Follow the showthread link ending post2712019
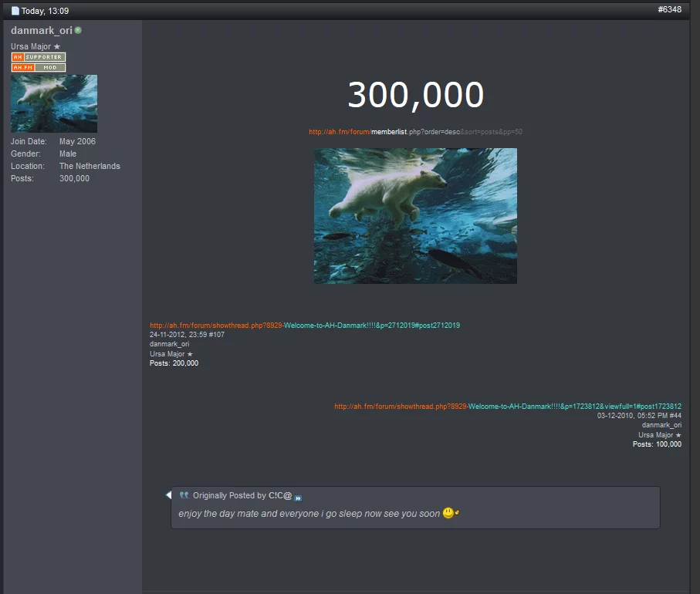Viewport: 700px width, 594px height. pyautogui.click(x=305, y=326)
